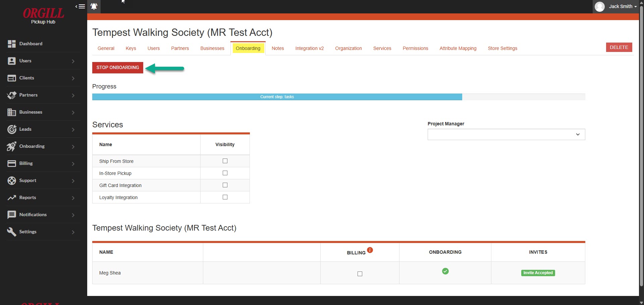Expand the Settings sidebar chevron

point(73,232)
